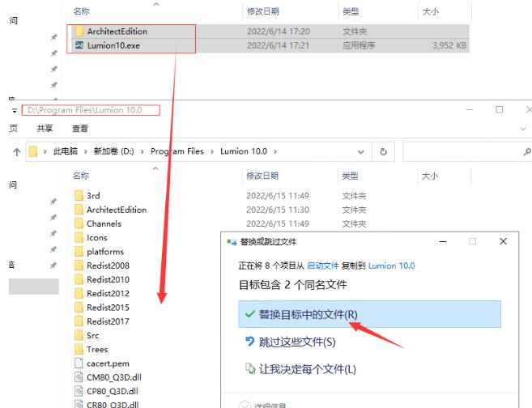Click the refresh icon beside address bar
Screen dimensions: 532x408
tap(383, 151)
